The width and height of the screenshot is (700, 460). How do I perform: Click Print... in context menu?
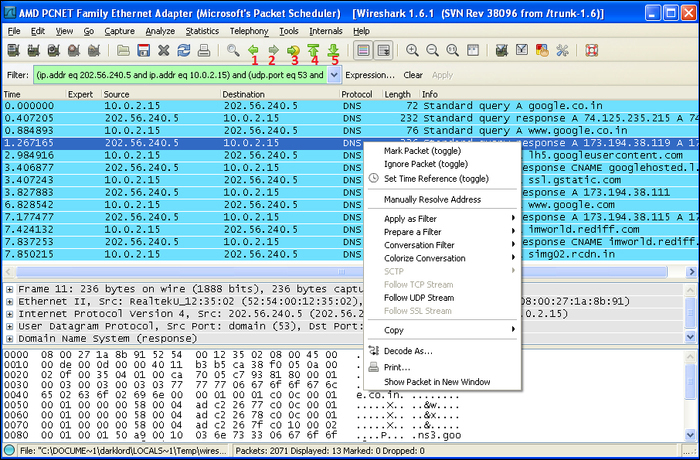(442, 368)
